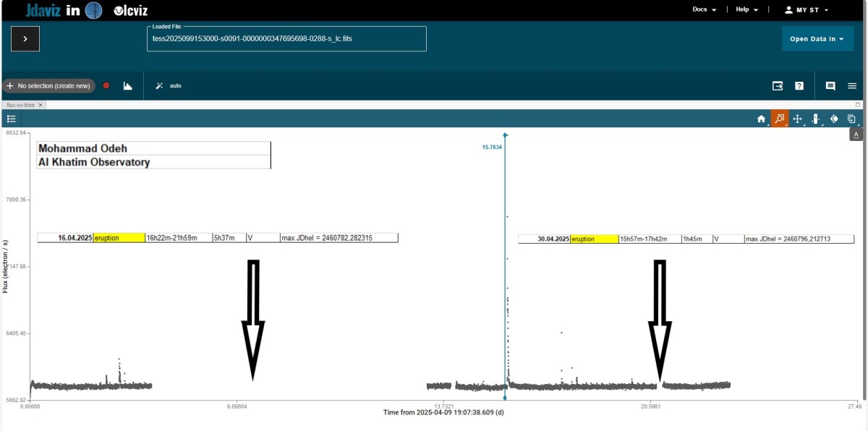Viewport: 868px width, 431px height.
Task: Expand the MY ST account dropdown
Action: pyautogui.click(x=807, y=10)
